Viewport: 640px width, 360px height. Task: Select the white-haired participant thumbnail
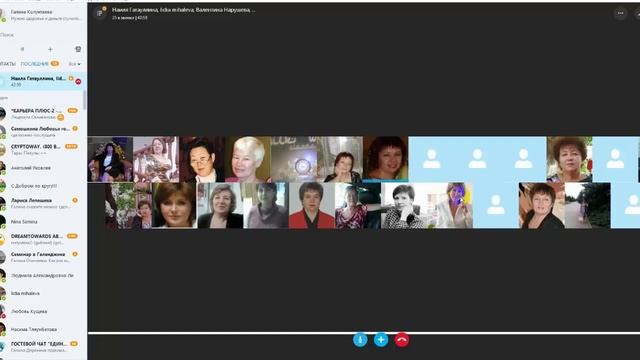point(248,159)
